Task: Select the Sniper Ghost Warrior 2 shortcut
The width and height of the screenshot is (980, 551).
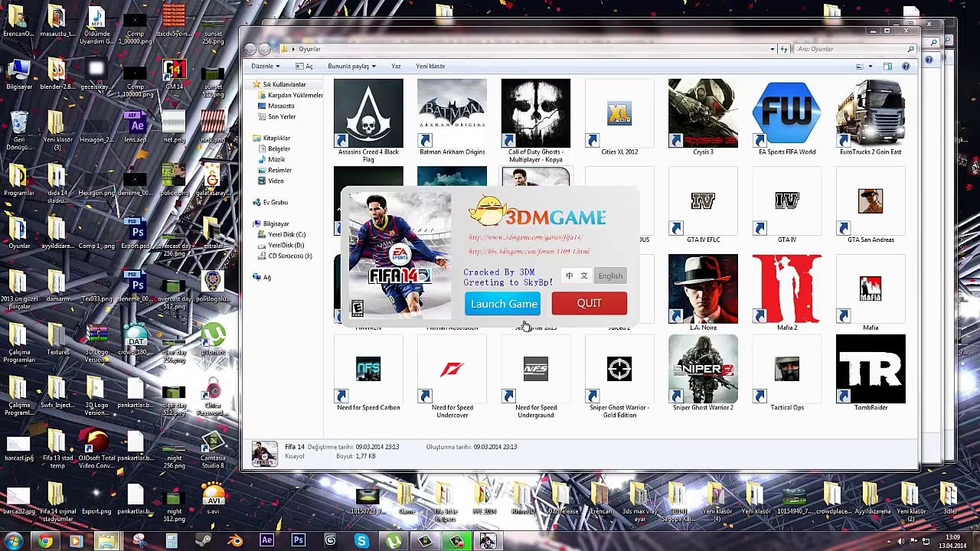Action: tap(703, 373)
